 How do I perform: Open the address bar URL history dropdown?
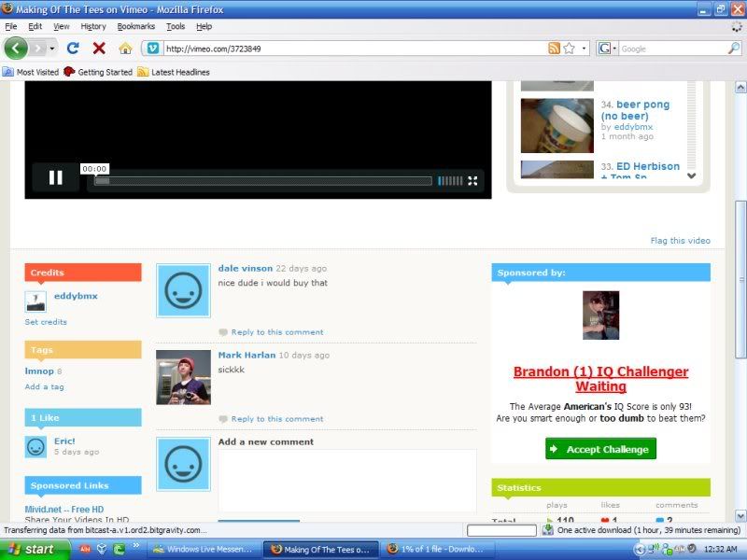pyautogui.click(x=584, y=49)
